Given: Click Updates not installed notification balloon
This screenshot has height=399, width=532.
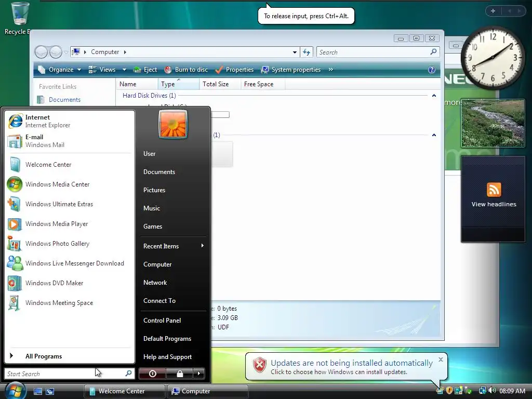Looking at the screenshot, I should pyautogui.click(x=346, y=366).
